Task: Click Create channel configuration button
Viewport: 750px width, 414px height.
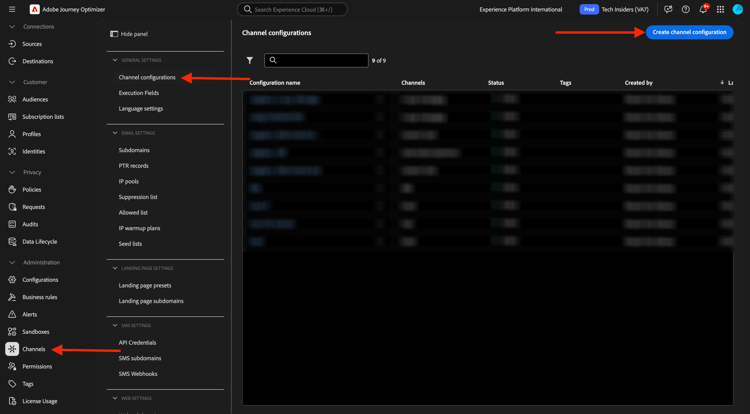Action: click(x=689, y=32)
